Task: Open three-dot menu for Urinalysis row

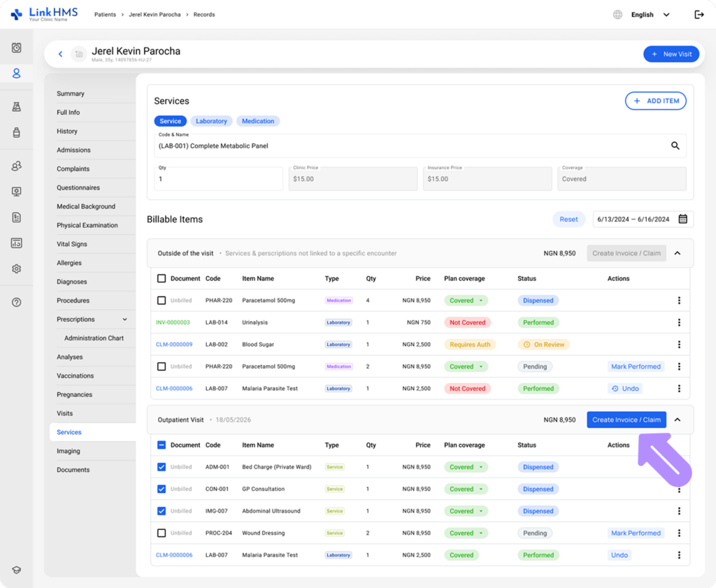Action: tap(679, 322)
